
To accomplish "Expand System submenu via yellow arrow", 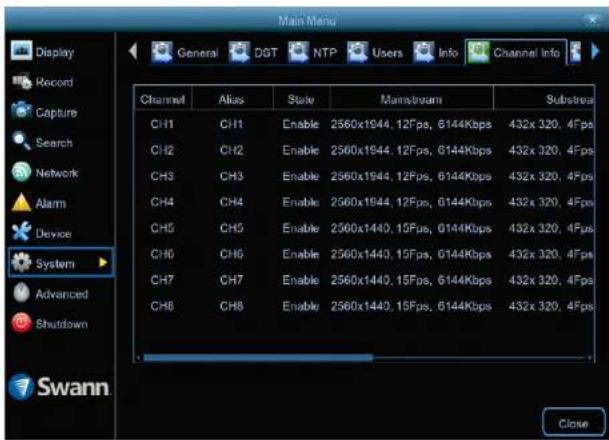I will 103,263.
